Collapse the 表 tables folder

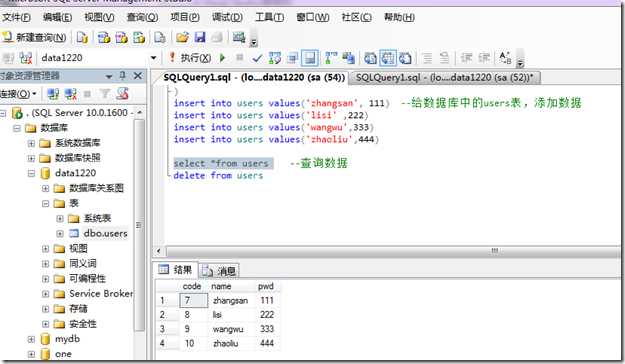pyautogui.click(x=45, y=203)
